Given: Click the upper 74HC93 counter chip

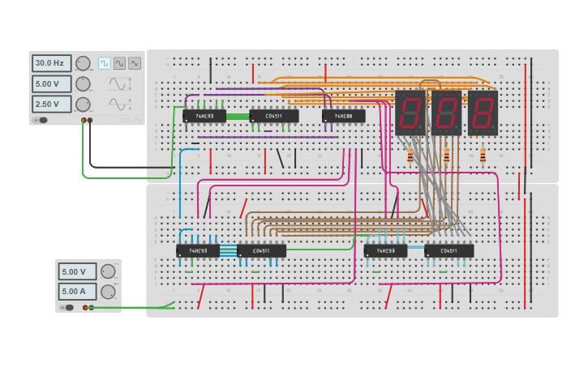Looking at the screenshot, I should coord(204,116).
